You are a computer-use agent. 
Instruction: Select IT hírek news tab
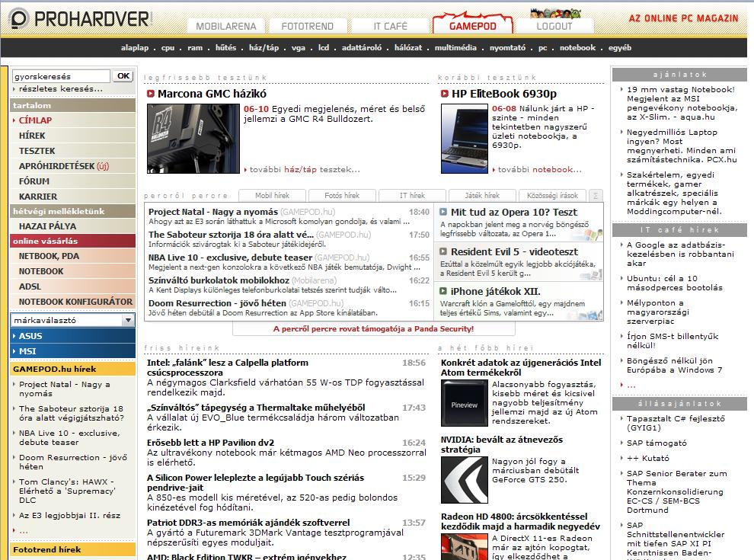pos(412,195)
